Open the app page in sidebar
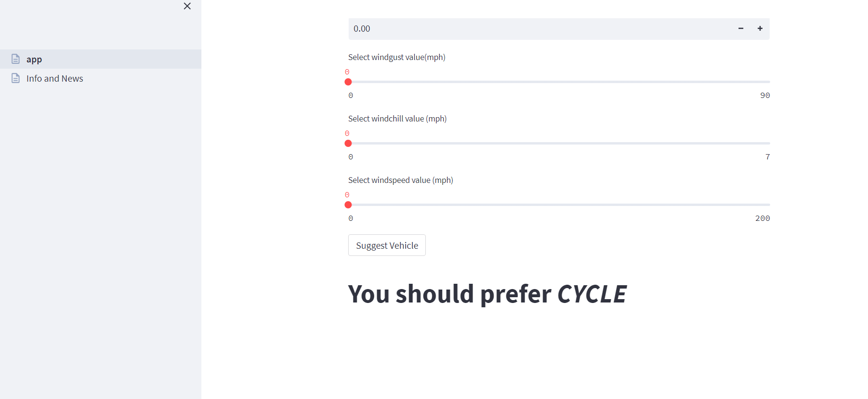 pos(35,59)
